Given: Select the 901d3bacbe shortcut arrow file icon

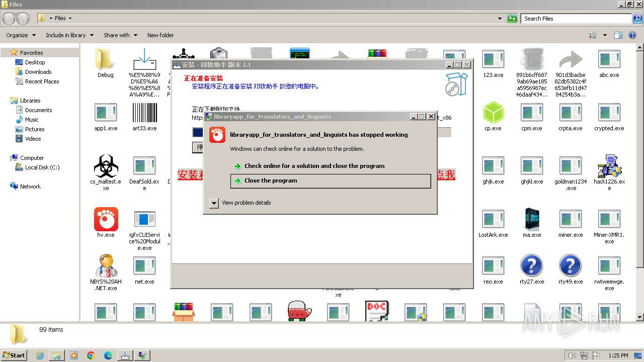Looking at the screenshot, I should click(x=571, y=59).
